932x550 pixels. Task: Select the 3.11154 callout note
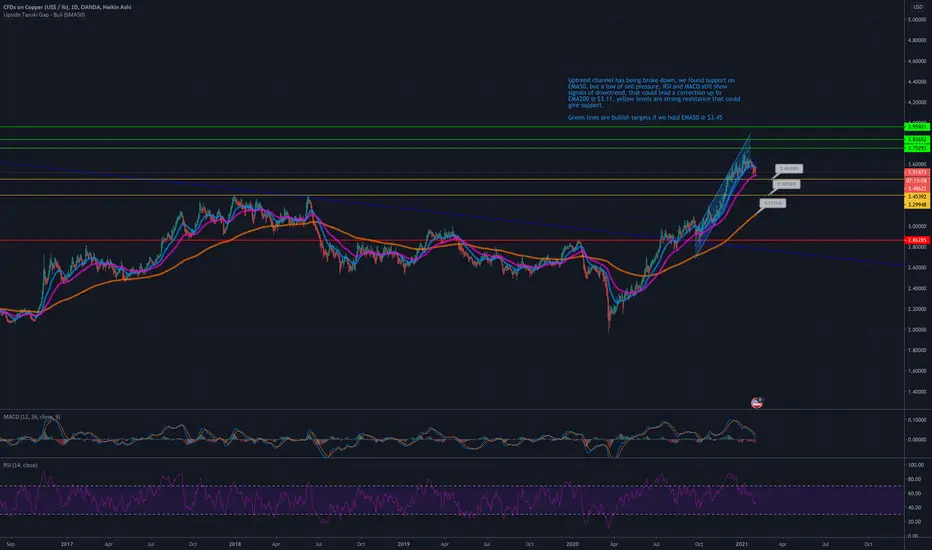coord(773,203)
